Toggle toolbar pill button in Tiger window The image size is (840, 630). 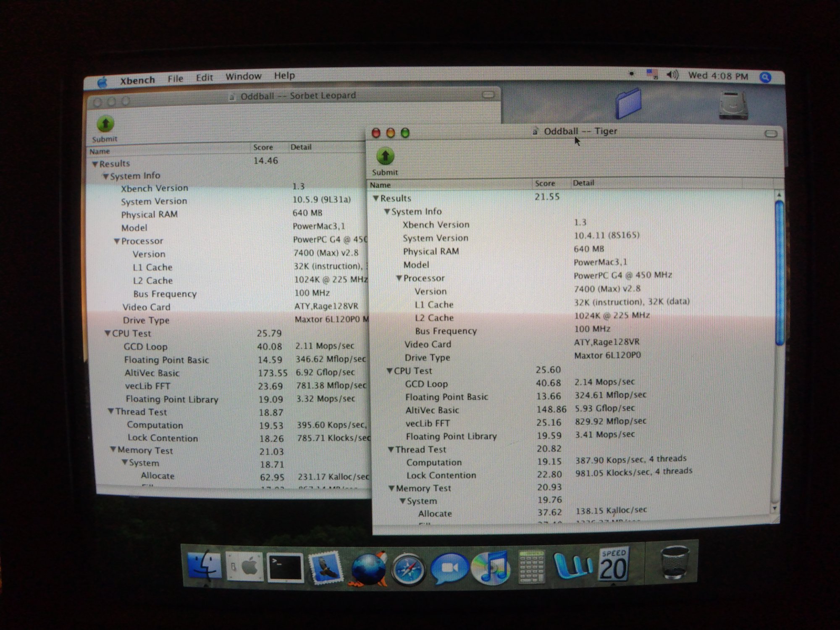[x=771, y=134]
